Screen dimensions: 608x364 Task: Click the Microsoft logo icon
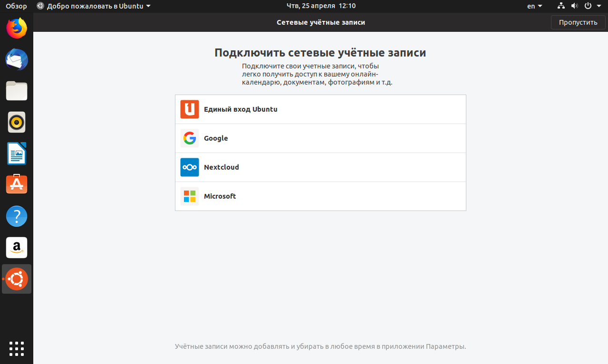(190, 196)
